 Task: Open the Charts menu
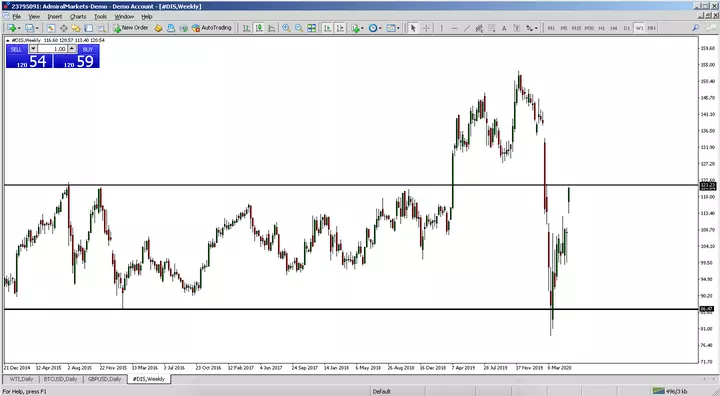pos(78,17)
